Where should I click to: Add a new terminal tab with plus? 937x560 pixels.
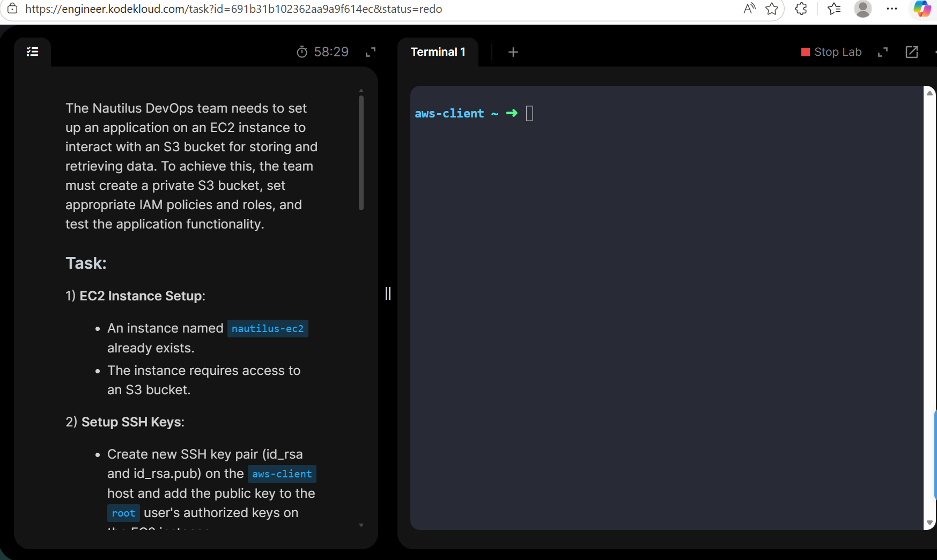coord(513,52)
